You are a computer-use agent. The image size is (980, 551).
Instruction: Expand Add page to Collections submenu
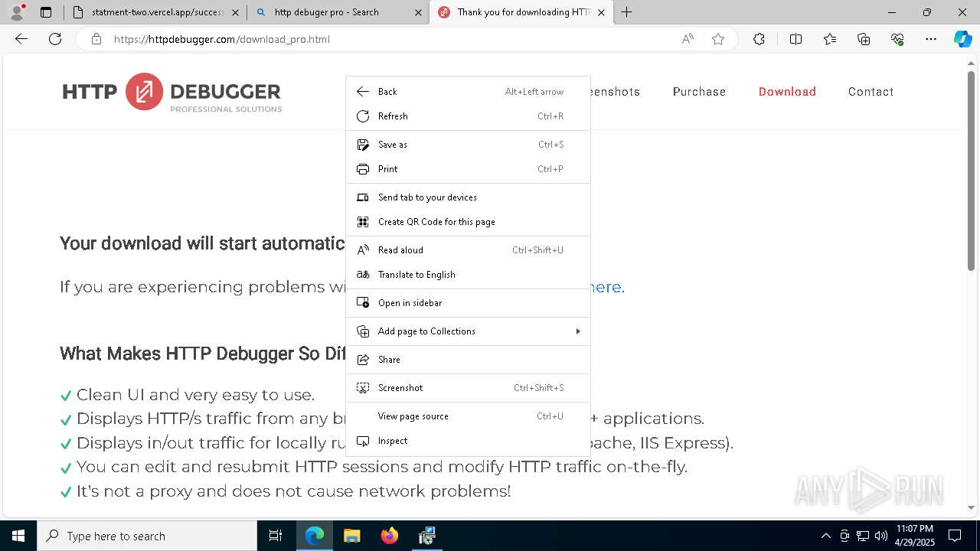point(468,331)
